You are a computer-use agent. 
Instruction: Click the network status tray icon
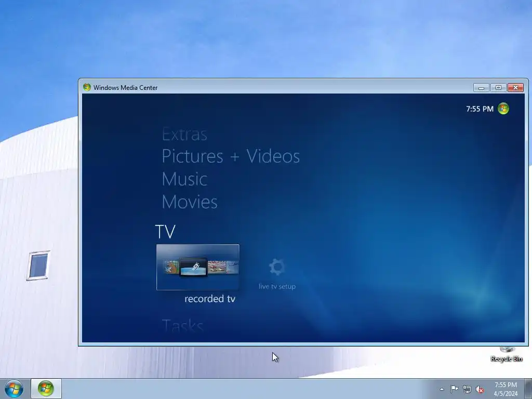[467, 390]
